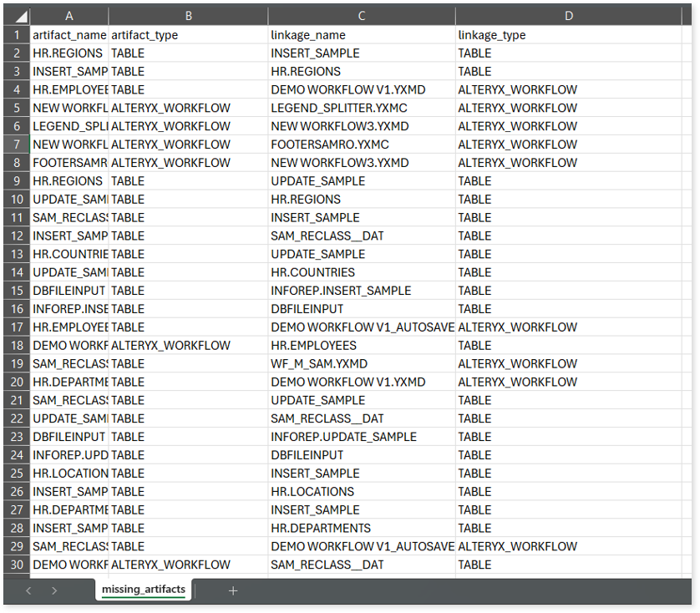
Task: Select column C header
Action: (361, 17)
